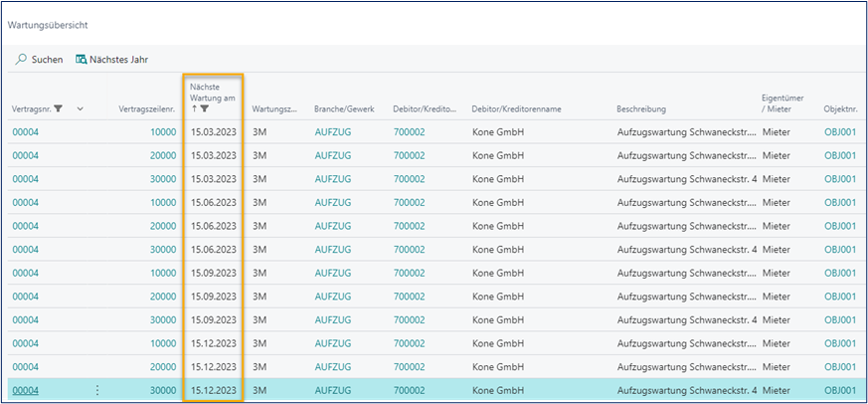
Task: Click Mieter in line 20000, 15.03.2023 row
Action: (775, 155)
